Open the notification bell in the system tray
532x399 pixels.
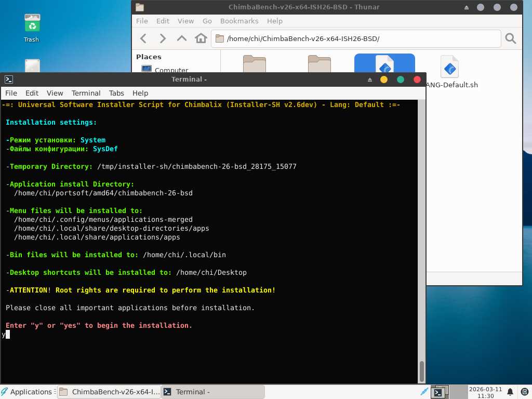coord(510,392)
